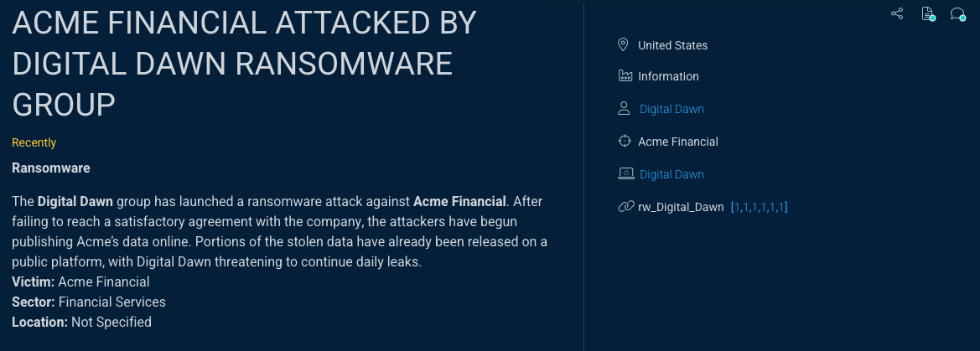Screen dimensions: 980x351
Task: Click the Acme Financial target label
Action: [677, 142]
